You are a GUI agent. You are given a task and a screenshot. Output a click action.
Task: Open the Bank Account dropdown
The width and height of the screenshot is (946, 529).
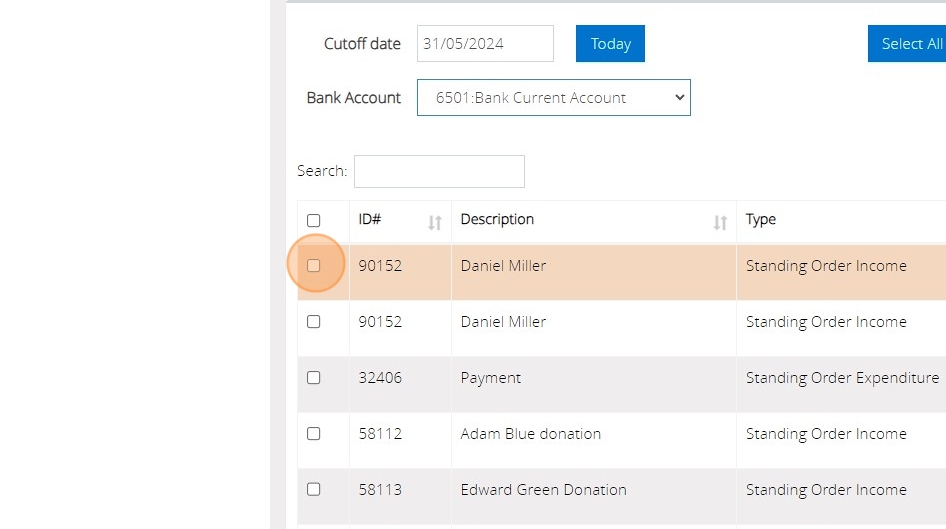553,98
